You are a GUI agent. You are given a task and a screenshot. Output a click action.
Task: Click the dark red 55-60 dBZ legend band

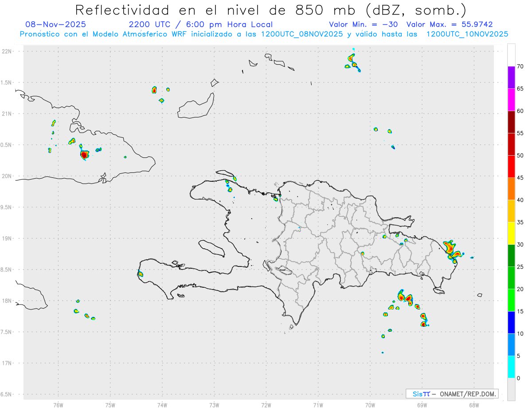coord(511,122)
